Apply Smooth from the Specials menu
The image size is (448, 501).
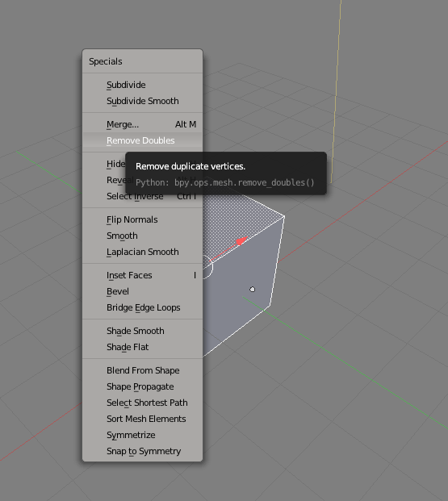coord(142,236)
